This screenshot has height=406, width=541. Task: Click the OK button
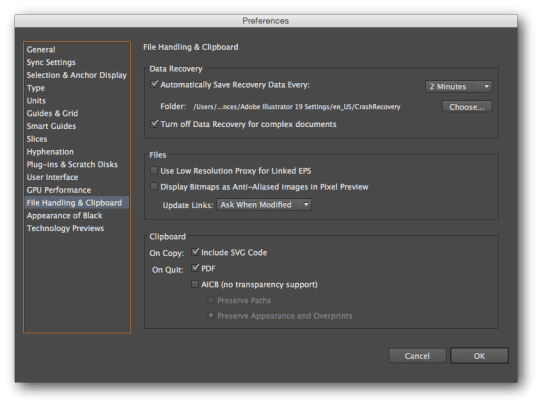[479, 356]
